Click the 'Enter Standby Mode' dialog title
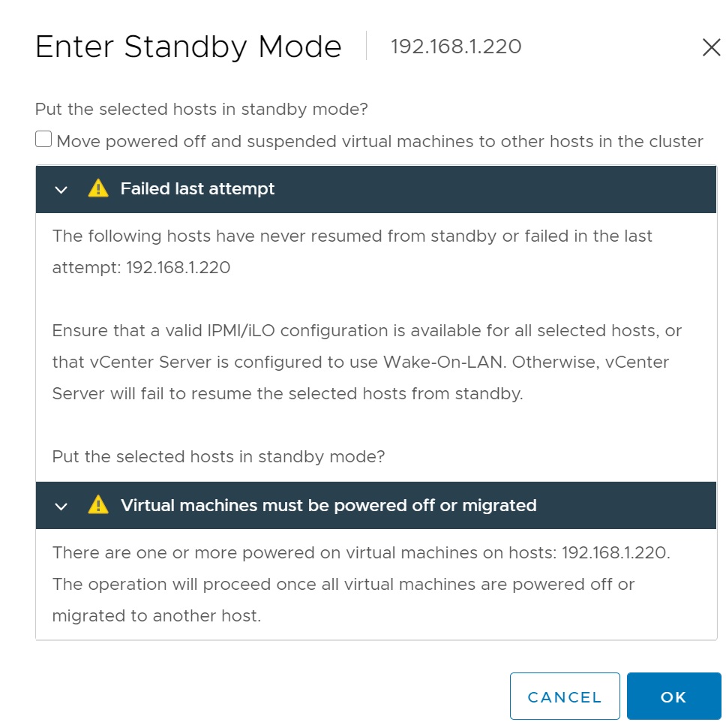726x728 pixels. pos(188,47)
